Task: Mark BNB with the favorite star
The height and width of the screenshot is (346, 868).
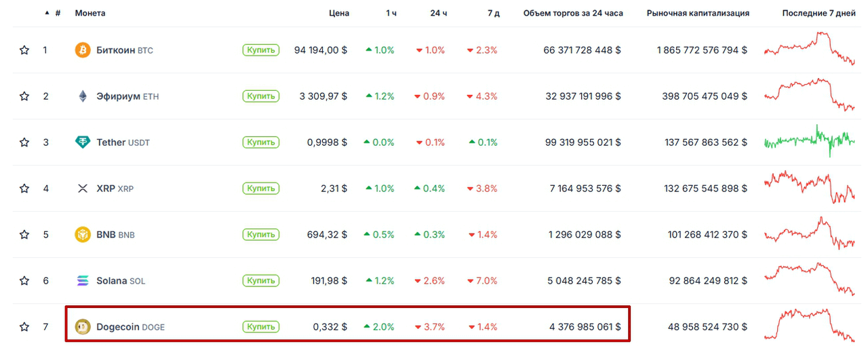Action: (24, 235)
